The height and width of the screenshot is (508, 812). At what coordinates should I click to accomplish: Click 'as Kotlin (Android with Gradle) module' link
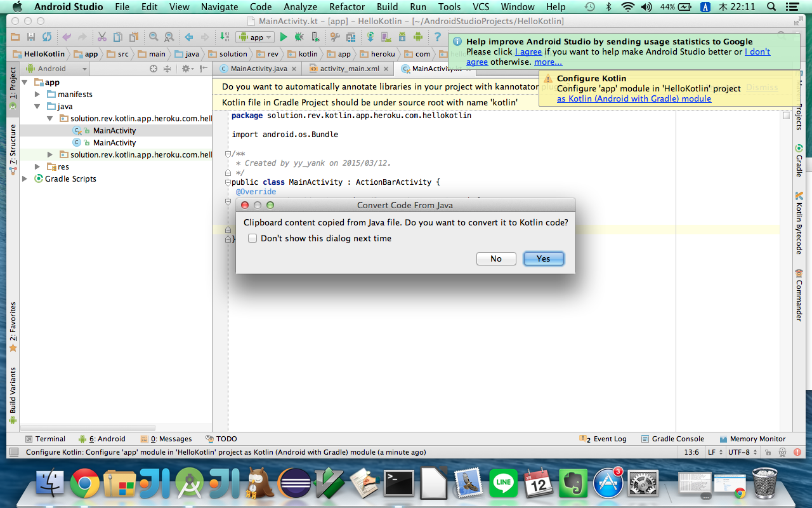click(634, 99)
